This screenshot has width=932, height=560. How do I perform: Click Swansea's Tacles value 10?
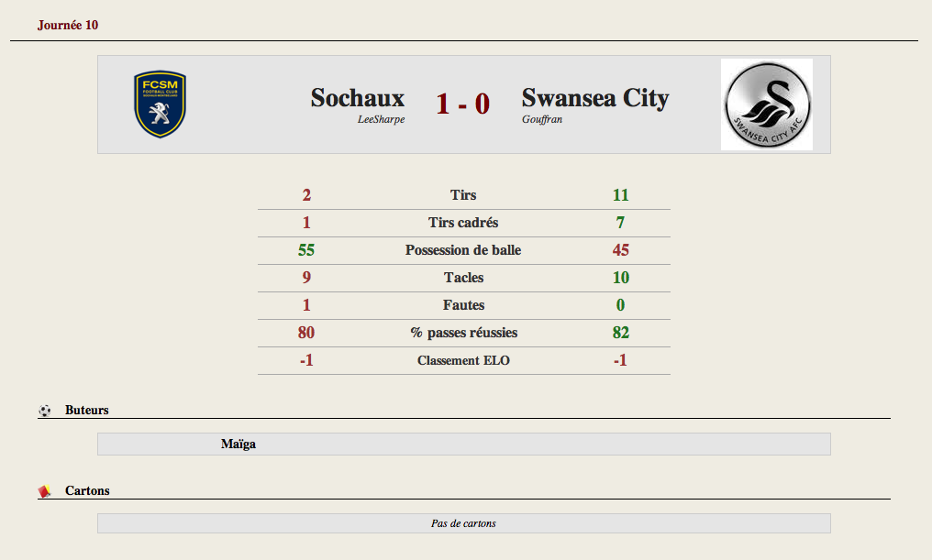coord(620,278)
